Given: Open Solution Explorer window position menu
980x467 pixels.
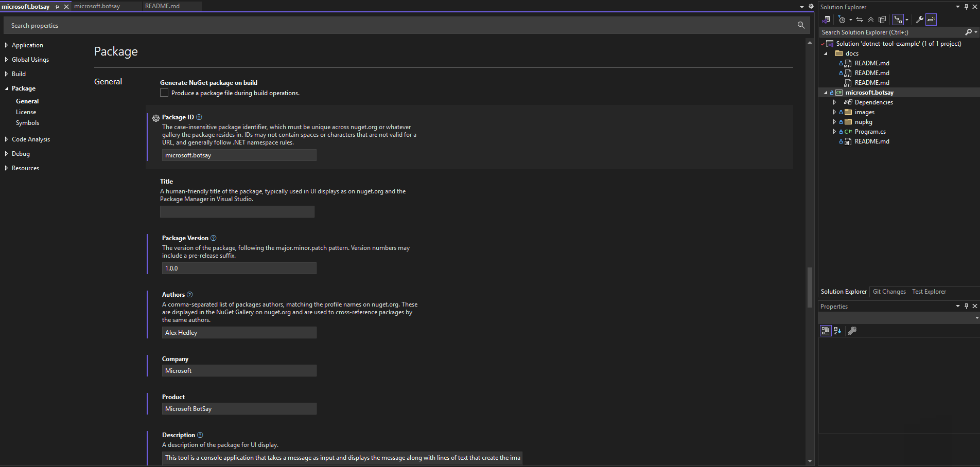Looking at the screenshot, I should [958, 7].
